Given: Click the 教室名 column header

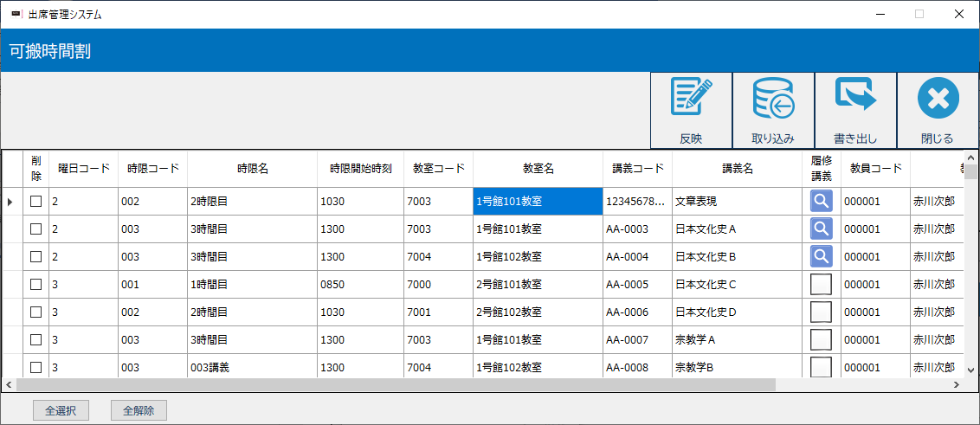Looking at the screenshot, I should click(538, 169).
